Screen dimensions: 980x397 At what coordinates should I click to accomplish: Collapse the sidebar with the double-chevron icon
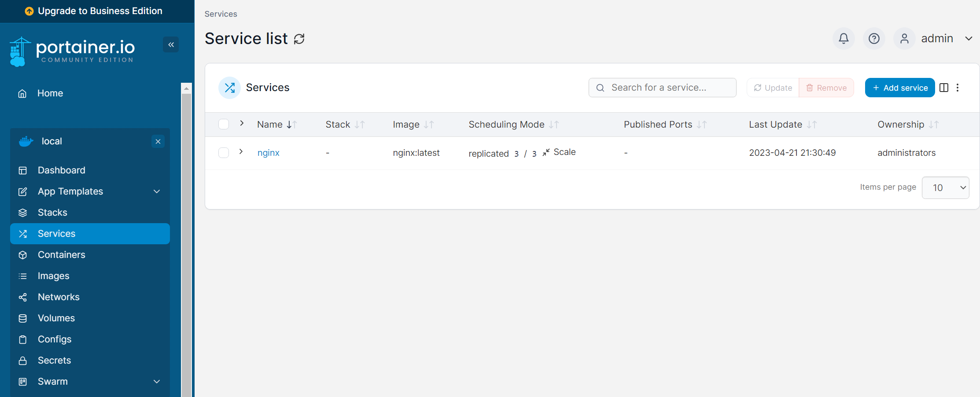click(x=171, y=44)
